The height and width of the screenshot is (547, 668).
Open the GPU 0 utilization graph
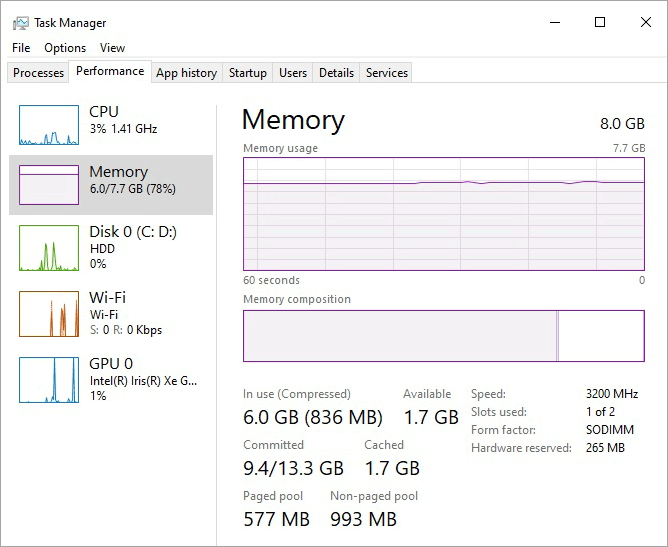(x=48, y=380)
